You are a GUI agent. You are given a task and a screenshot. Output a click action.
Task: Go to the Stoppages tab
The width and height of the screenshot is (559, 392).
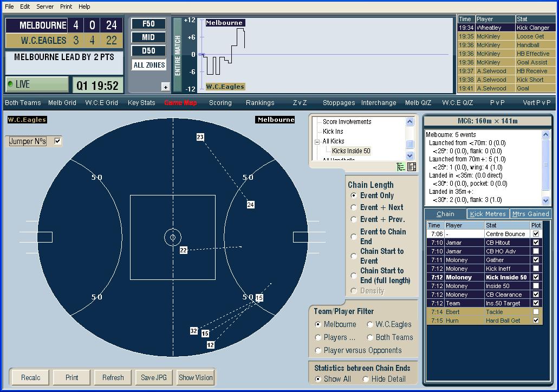point(339,103)
